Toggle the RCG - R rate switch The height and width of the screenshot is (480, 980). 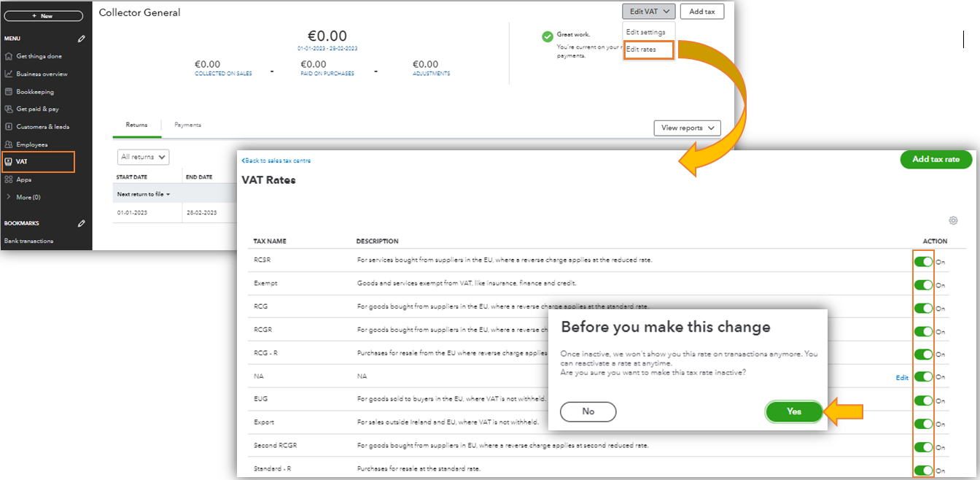pyautogui.click(x=923, y=354)
